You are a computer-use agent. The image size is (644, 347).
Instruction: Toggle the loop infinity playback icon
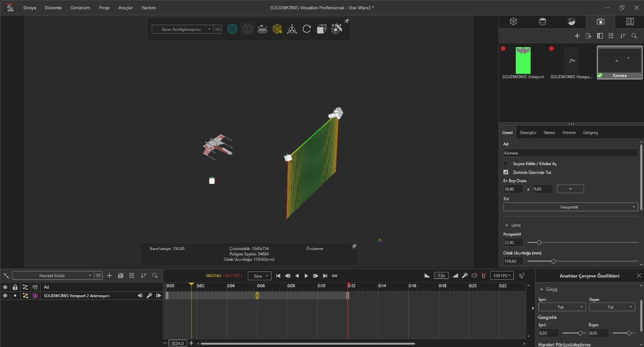tap(335, 276)
